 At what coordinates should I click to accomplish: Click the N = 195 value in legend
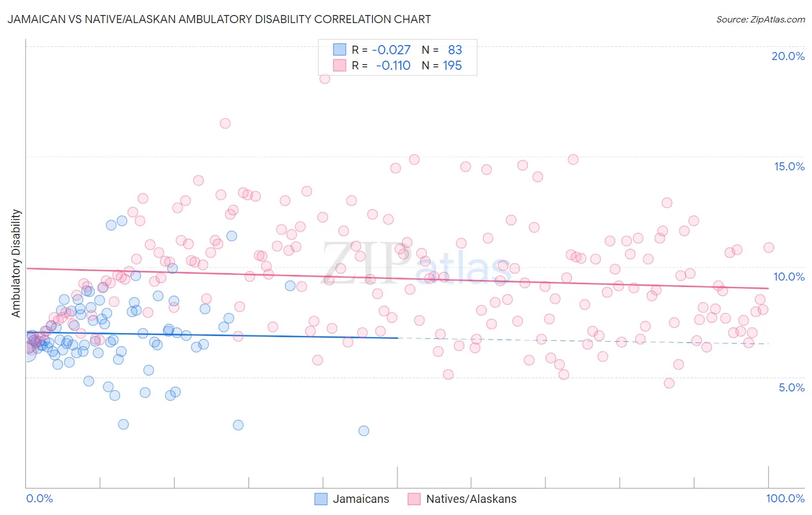[442, 65]
